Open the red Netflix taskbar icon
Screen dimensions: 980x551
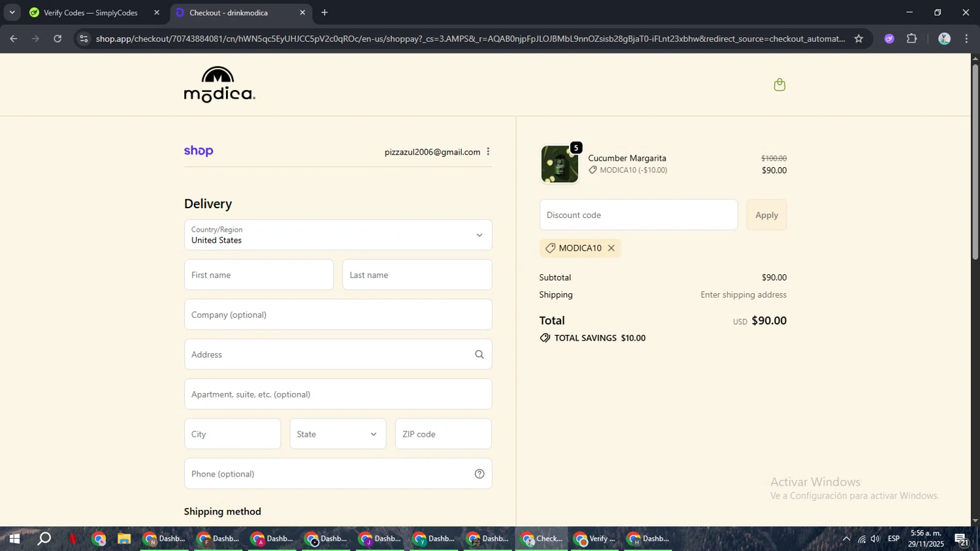[x=73, y=539]
